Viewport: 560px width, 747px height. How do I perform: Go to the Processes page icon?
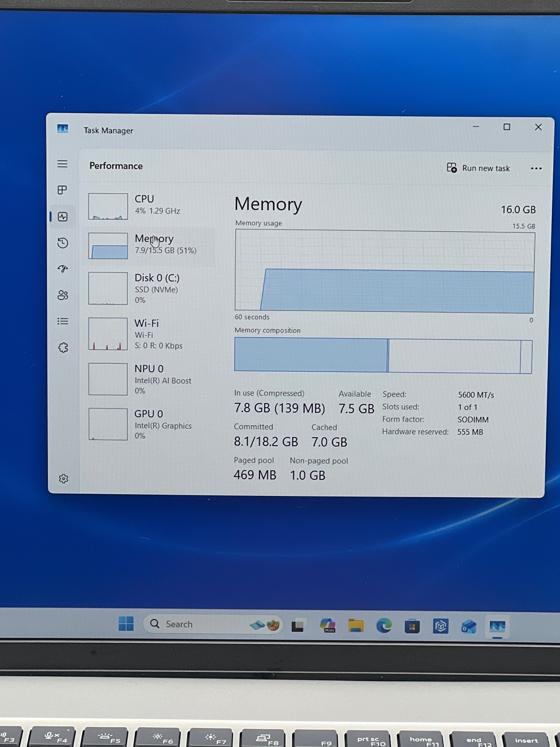pos(62,190)
